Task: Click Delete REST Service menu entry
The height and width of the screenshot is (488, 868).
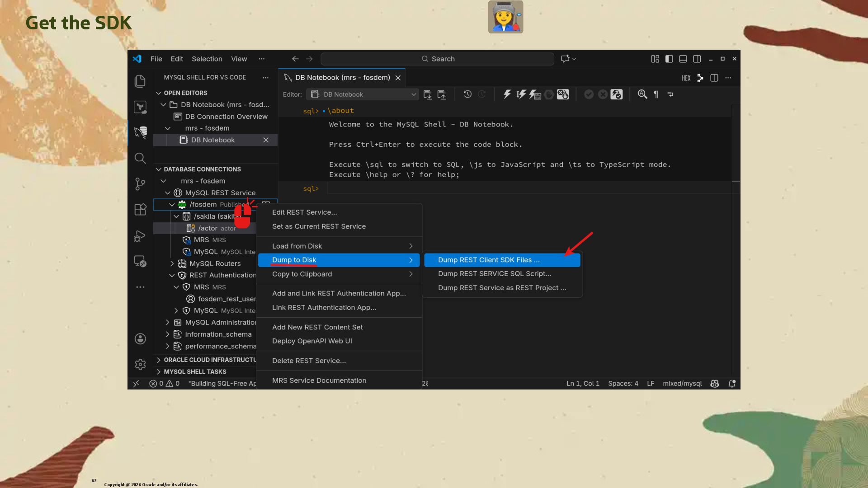Action: coord(308,361)
